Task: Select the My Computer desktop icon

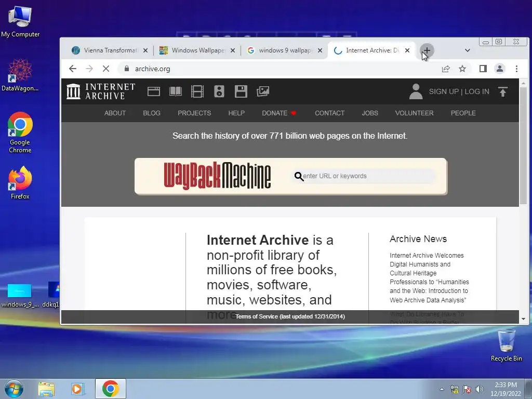Action: coord(20,22)
